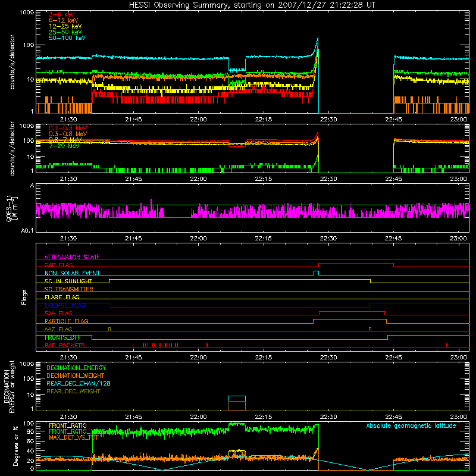Select the 3-6 keV legend label
The width and height of the screenshot is (476, 476).
(x=62, y=14)
